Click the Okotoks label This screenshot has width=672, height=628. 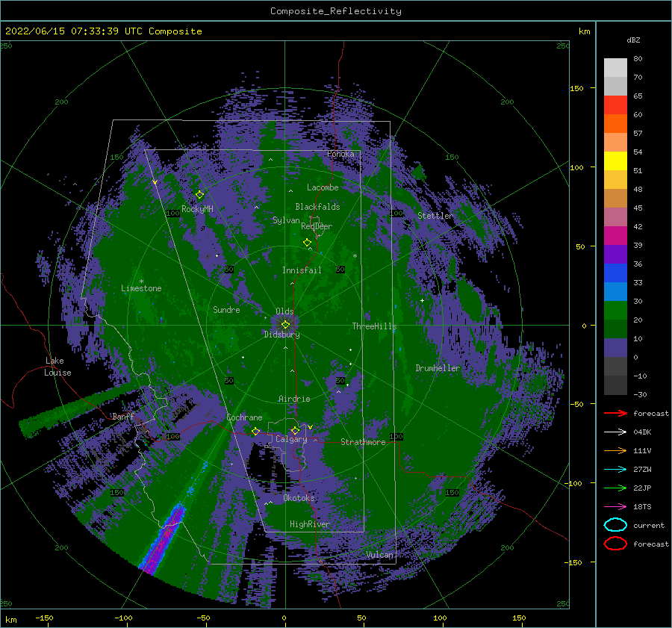(x=299, y=498)
